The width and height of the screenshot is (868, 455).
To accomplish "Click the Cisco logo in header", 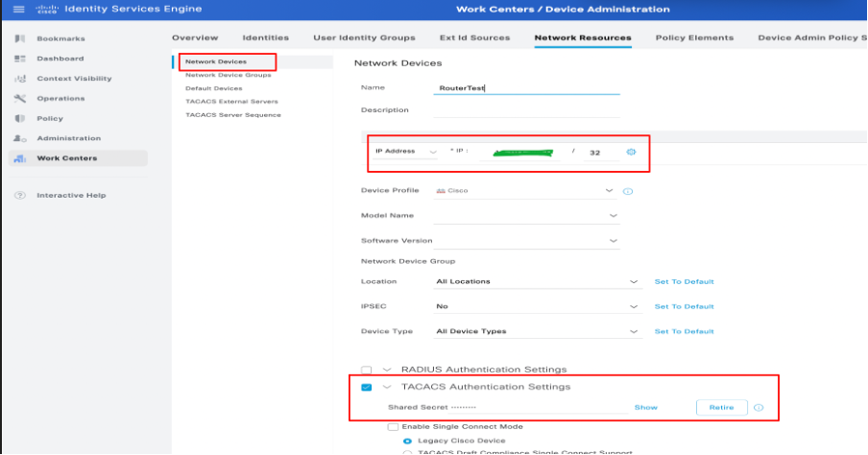I will click(46, 10).
